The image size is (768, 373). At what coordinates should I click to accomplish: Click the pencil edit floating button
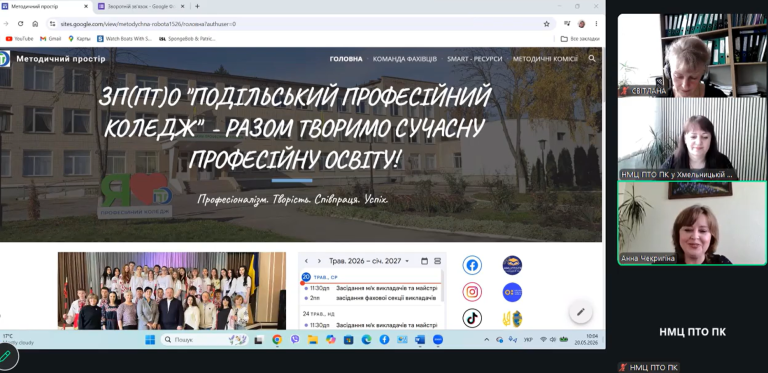(x=580, y=312)
